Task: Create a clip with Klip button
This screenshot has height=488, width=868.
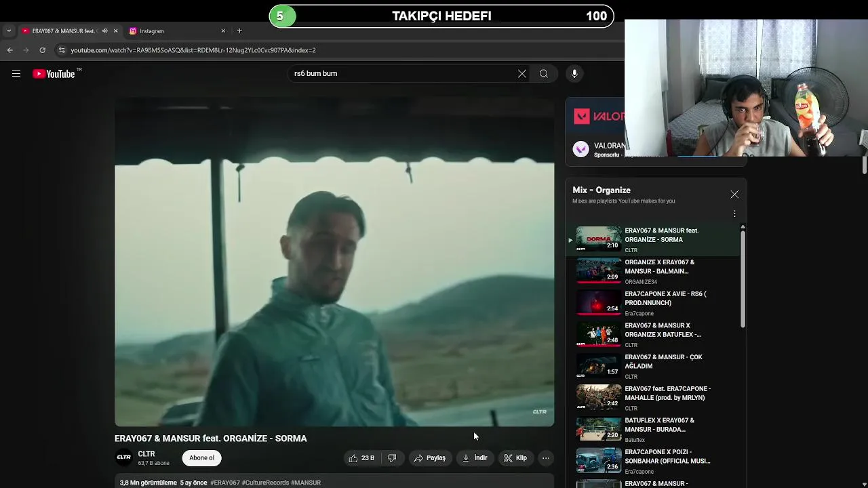Action: pyautogui.click(x=515, y=458)
